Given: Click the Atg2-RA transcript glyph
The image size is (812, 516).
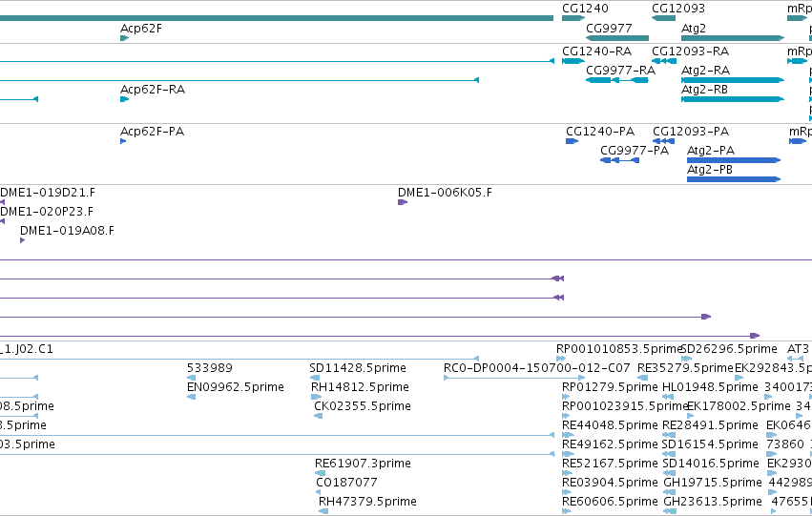Looking at the screenshot, I should tap(733, 80).
